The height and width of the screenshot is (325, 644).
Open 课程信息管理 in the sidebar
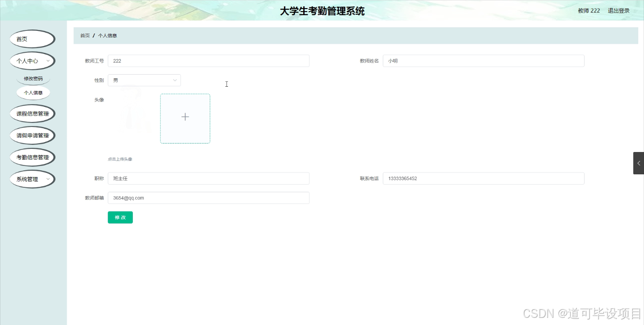32,114
